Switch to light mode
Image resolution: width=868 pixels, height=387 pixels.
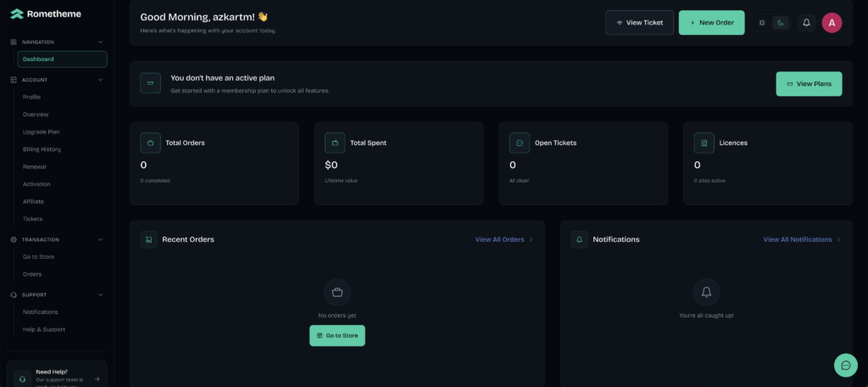pos(762,23)
